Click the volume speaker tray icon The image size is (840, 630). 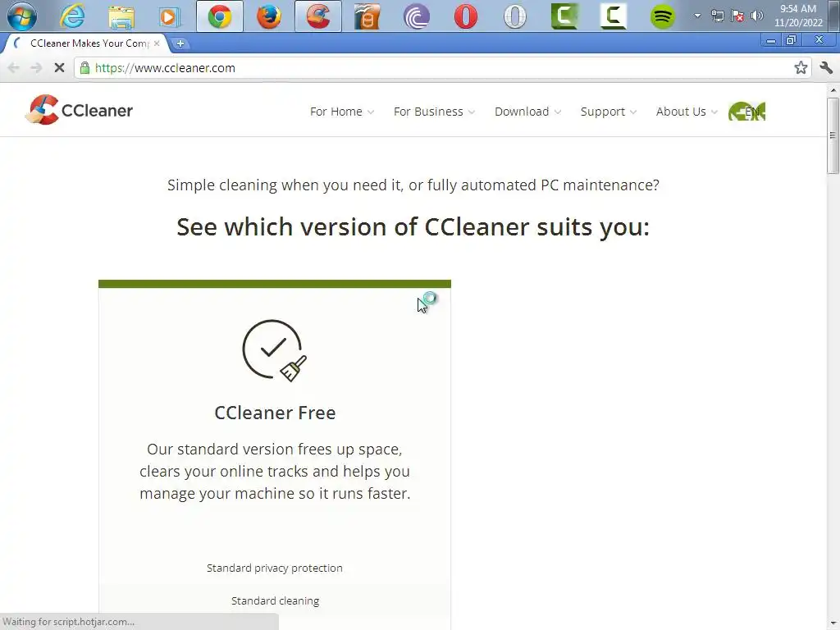click(x=756, y=16)
